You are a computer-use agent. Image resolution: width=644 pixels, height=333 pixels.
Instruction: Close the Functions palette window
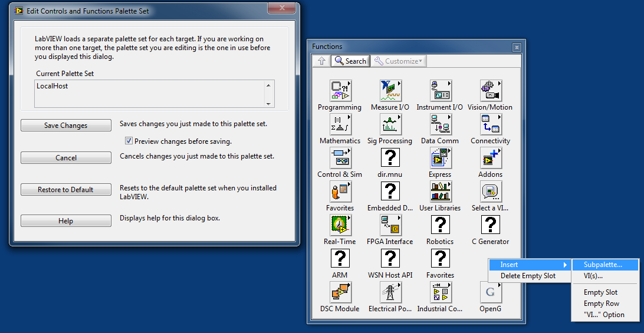517,47
